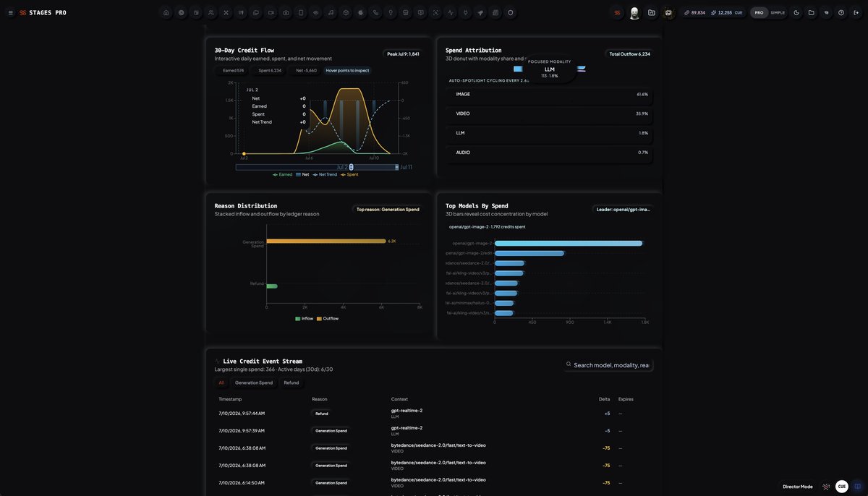This screenshot has height=496, width=868.
Task: Open the hamburger menu beside Stages Pro
Action: (10, 12)
